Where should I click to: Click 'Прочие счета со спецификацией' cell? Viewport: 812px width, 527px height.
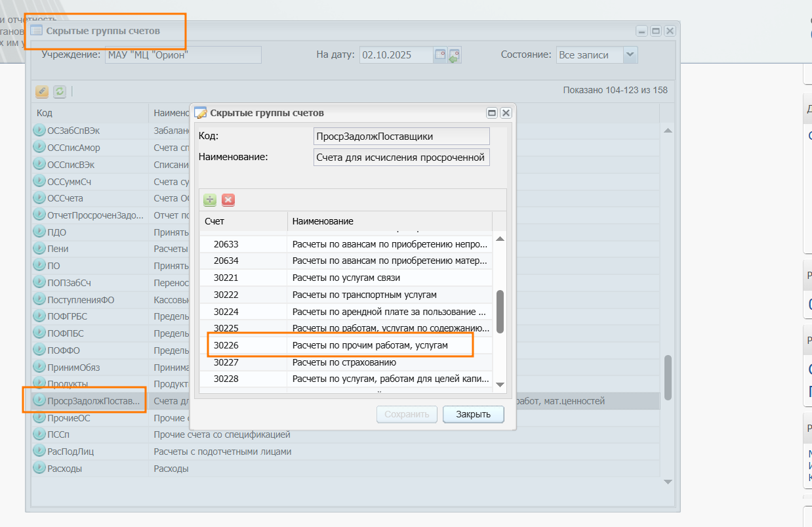(222, 434)
